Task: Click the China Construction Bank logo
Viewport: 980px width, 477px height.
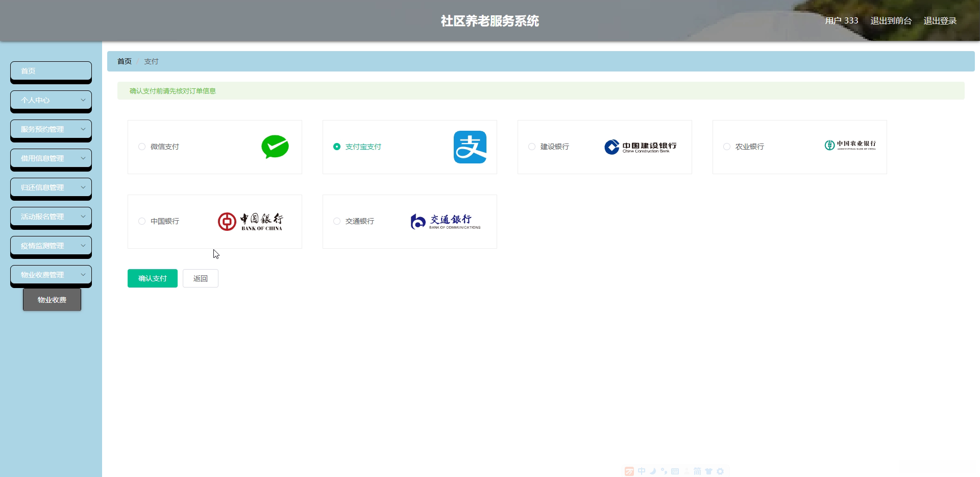Action: click(641, 147)
